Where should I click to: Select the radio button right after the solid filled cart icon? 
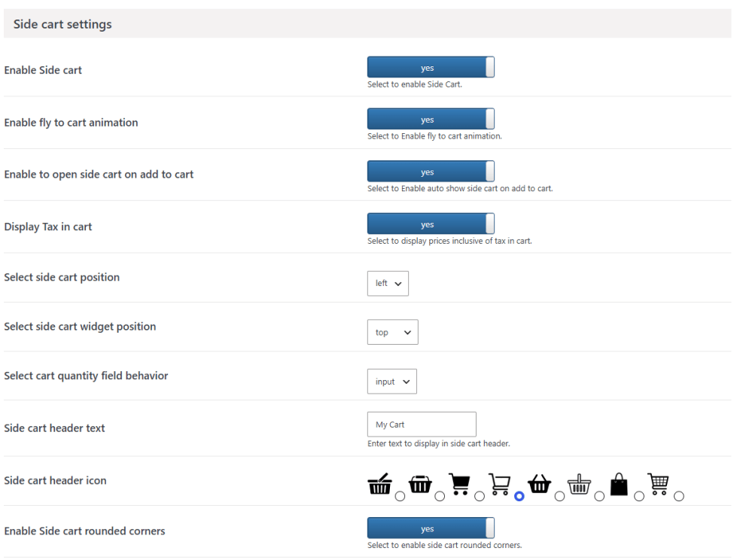(x=480, y=496)
